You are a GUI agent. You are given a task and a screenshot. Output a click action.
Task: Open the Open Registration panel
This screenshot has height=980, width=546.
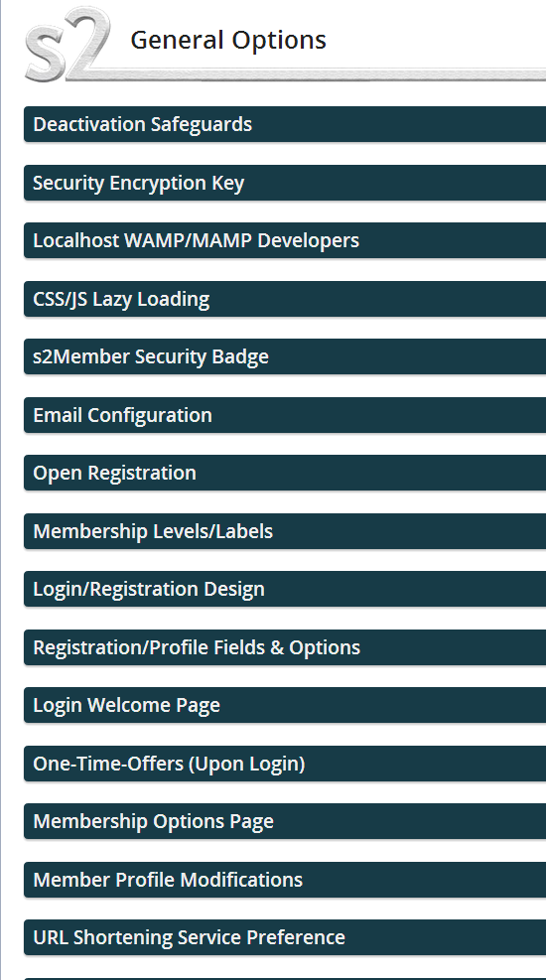coord(285,474)
